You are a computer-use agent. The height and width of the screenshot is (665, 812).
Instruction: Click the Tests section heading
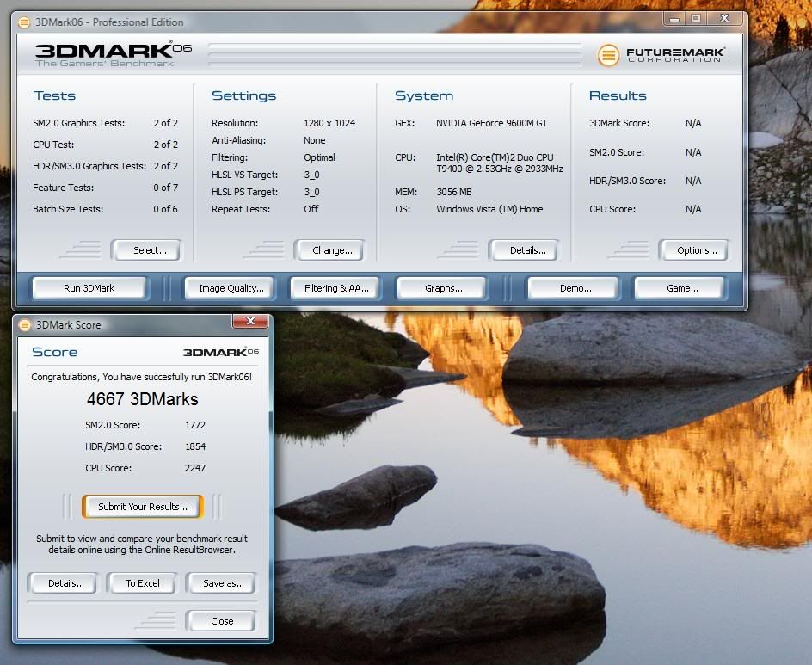[x=54, y=95]
